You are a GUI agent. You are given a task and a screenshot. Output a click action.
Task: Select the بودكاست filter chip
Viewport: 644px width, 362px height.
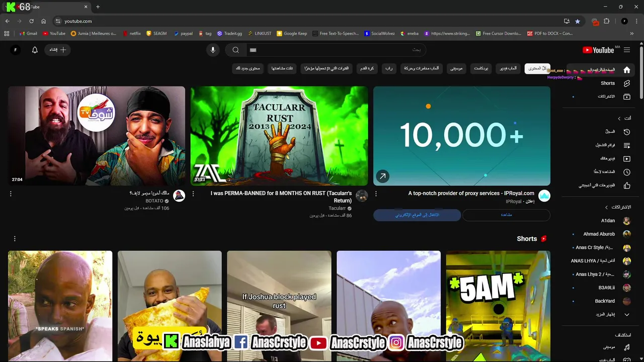click(x=481, y=68)
